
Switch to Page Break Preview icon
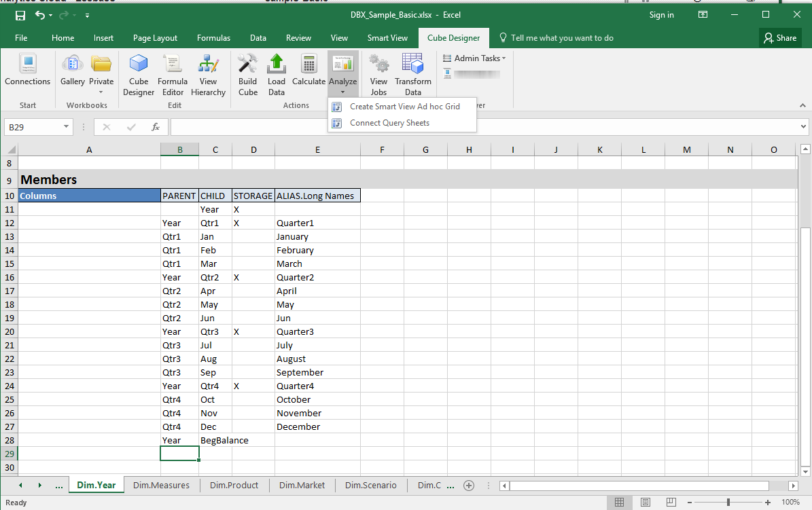click(671, 503)
